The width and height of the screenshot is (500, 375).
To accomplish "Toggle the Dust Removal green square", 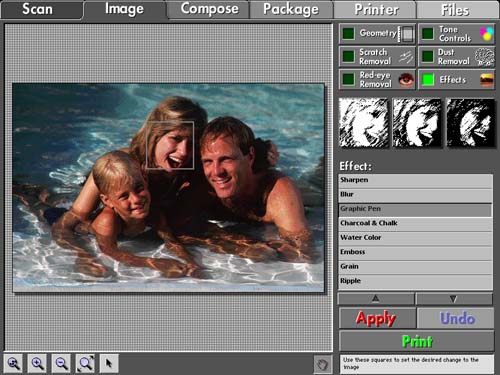I will tap(428, 56).
